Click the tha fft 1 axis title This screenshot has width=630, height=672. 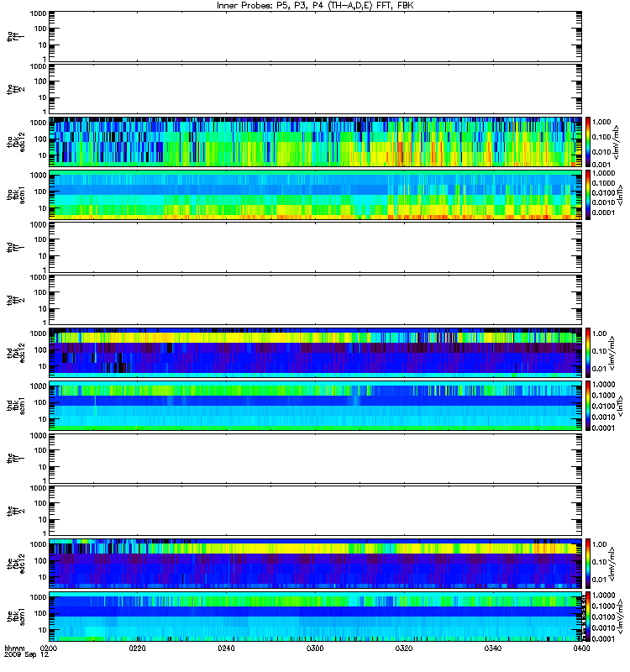[16, 36]
